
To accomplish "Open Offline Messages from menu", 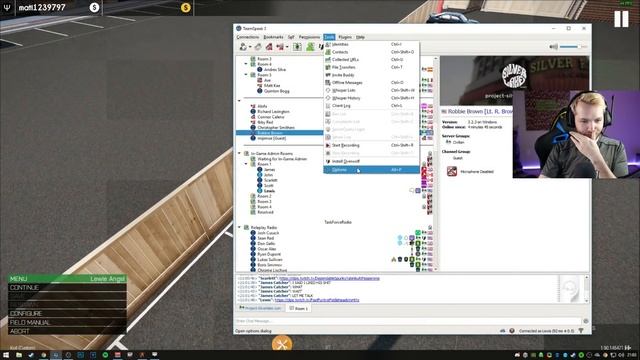I will pos(371,82).
